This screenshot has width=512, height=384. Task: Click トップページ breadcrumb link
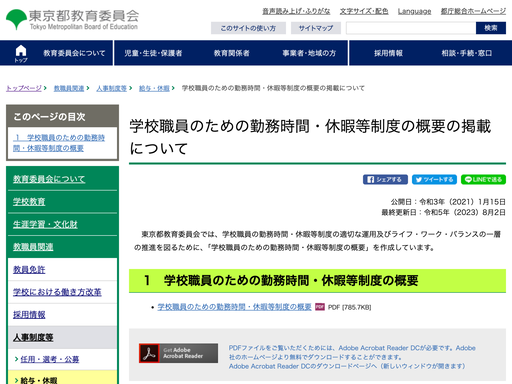pyautogui.click(x=24, y=88)
